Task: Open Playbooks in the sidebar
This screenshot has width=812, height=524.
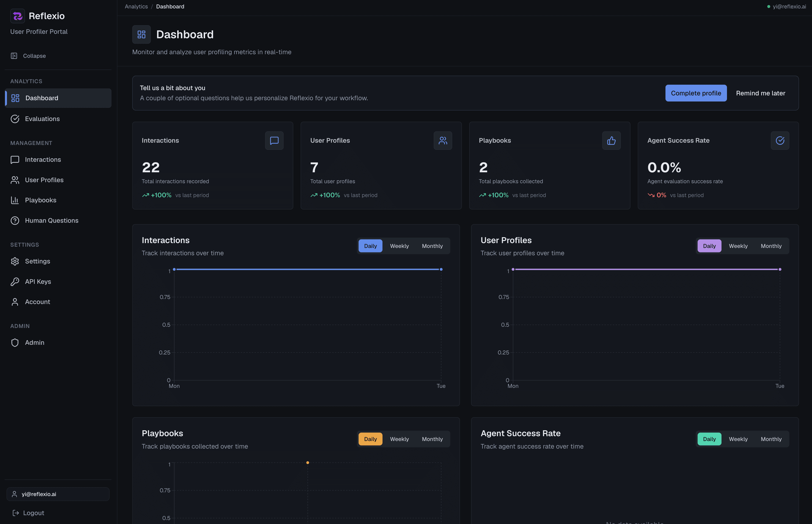Action: pyautogui.click(x=58, y=200)
